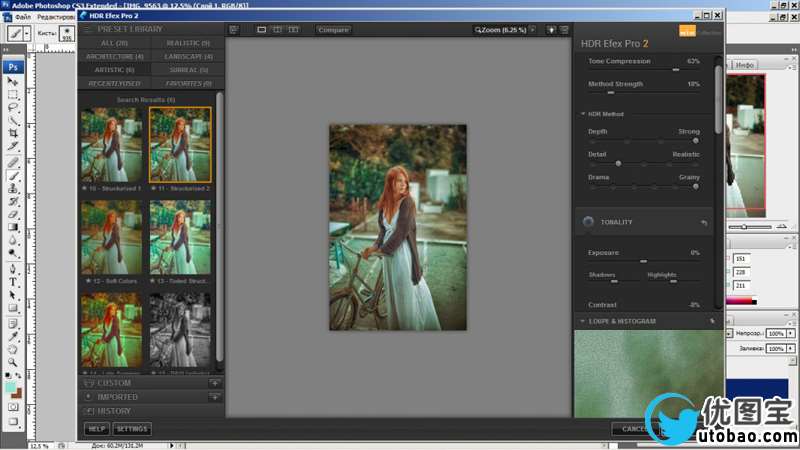Screen dimensions: 800x450
Task: Open the Редактирование menu
Action: pyautogui.click(x=56, y=17)
